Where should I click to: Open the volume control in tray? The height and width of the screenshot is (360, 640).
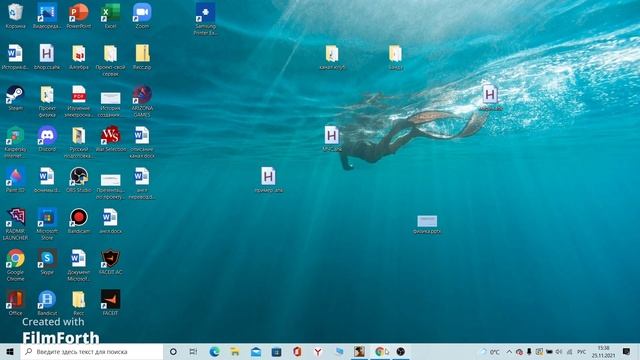pyautogui.click(x=559, y=351)
